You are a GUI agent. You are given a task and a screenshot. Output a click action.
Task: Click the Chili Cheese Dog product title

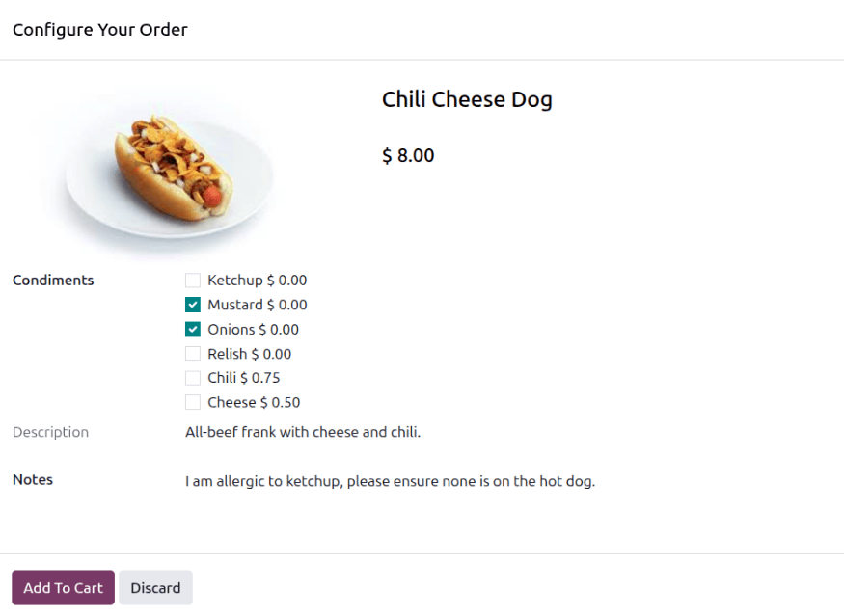pos(467,99)
